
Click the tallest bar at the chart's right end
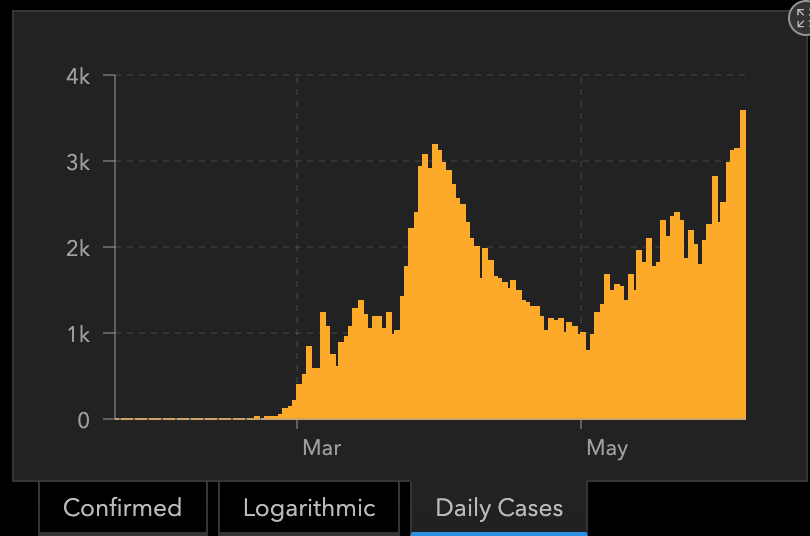click(x=743, y=265)
